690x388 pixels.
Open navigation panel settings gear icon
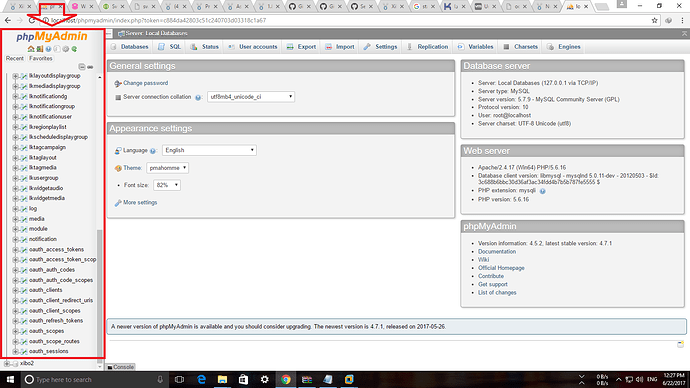(x=66, y=49)
